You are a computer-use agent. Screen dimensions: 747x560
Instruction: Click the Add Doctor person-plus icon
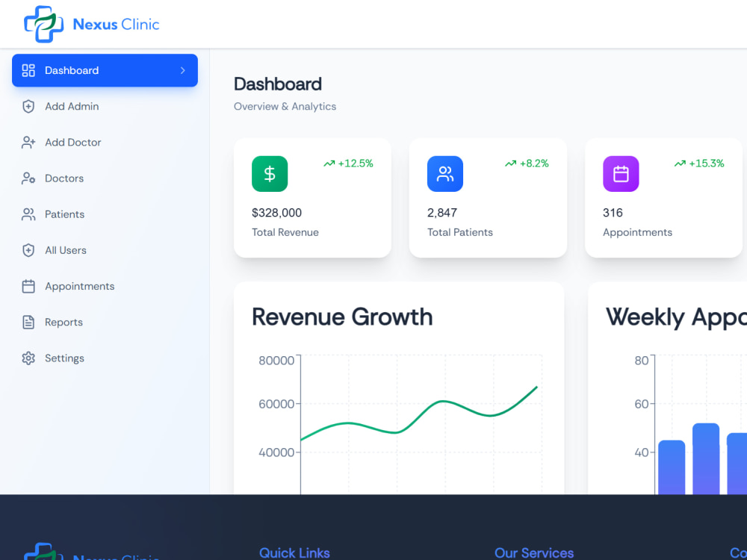click(28, 143)
